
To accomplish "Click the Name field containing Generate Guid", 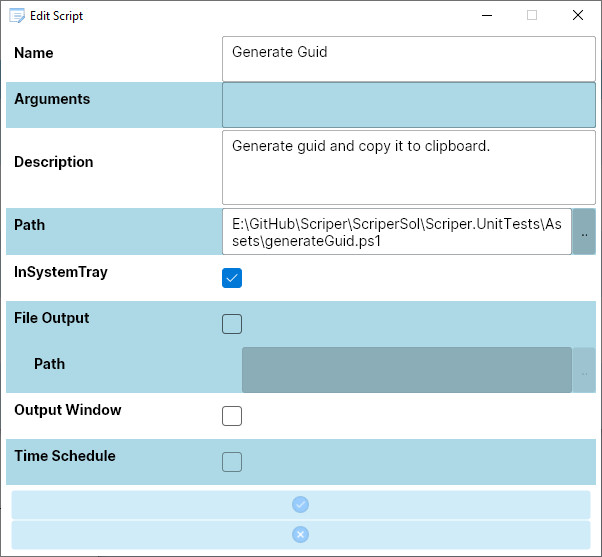I will click(x=408, y=59).
